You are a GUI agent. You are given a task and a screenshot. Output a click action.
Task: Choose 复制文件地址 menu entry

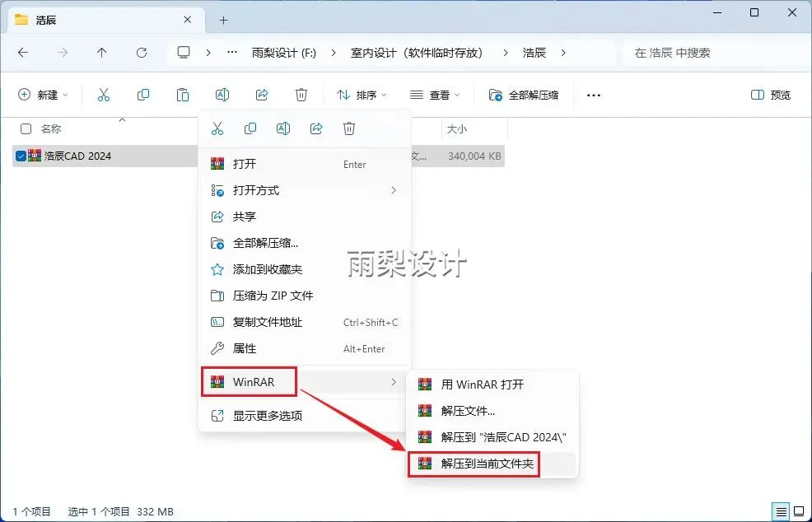[x=305, y=322]
